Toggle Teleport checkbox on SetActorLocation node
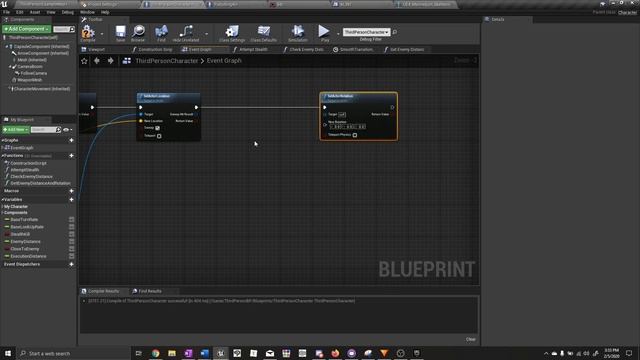The width and height of the screenshot is (640, 360). point(159,136)
